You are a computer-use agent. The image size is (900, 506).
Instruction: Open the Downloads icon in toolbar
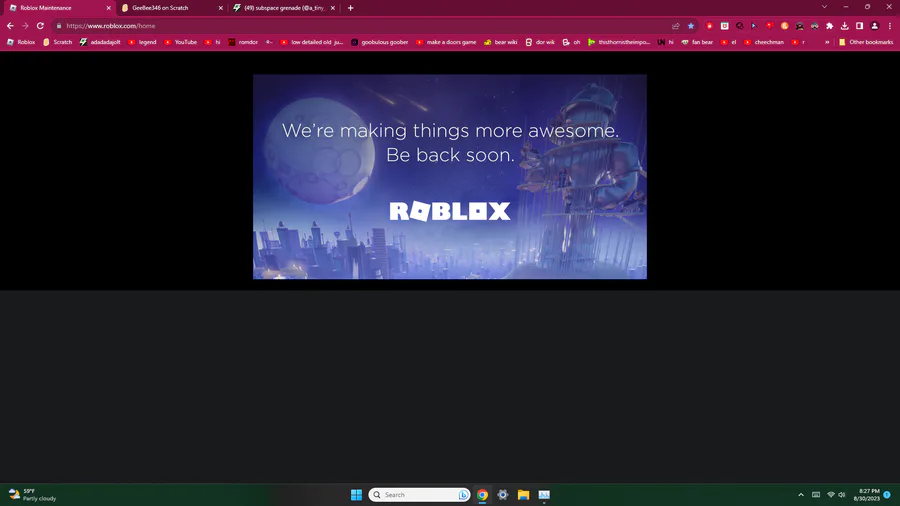coord(844,26)
